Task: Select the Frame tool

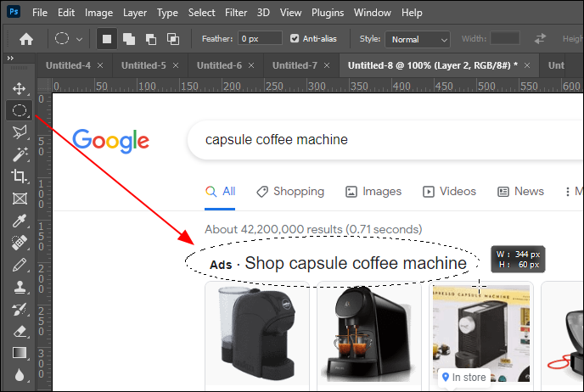Action: [20, 199]
